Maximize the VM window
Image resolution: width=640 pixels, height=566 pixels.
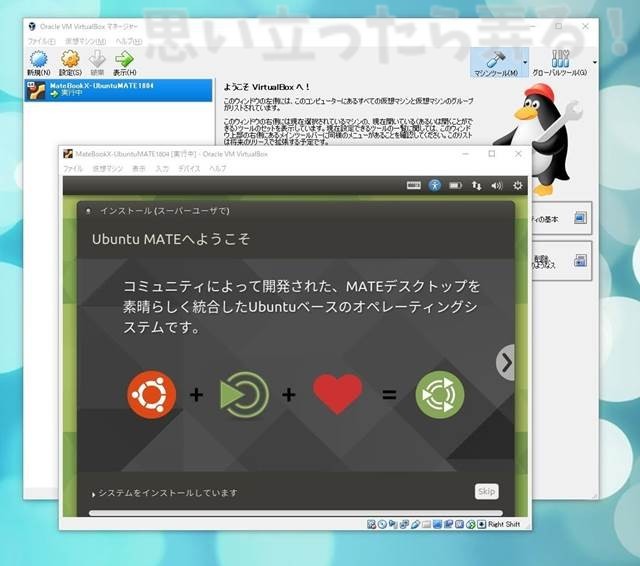(492, 154)
